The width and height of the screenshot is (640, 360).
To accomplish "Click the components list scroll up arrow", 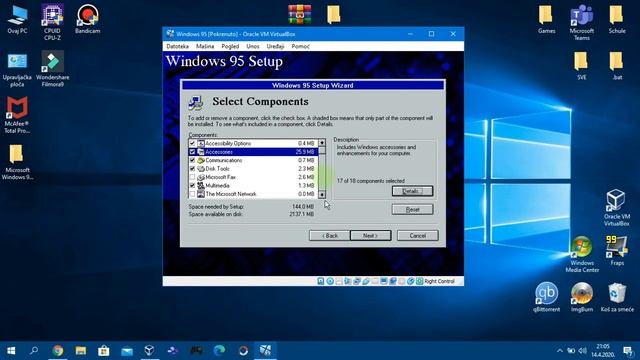I will point(322,143).
